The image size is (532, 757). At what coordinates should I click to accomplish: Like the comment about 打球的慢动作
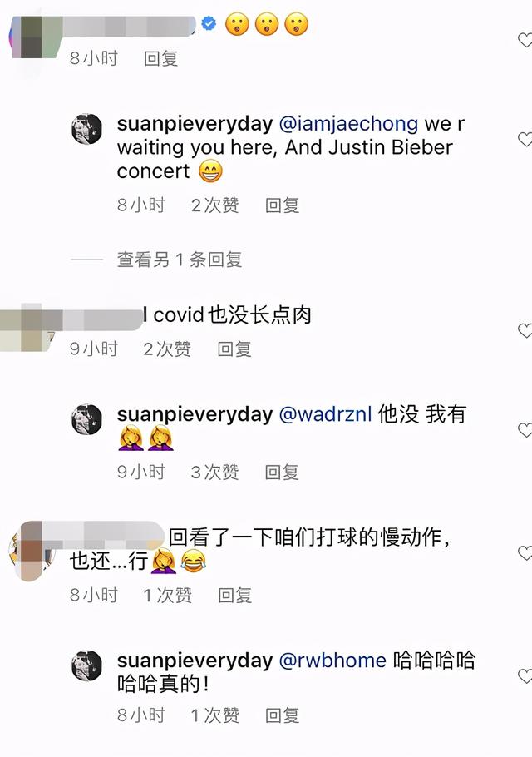point(525,553)
